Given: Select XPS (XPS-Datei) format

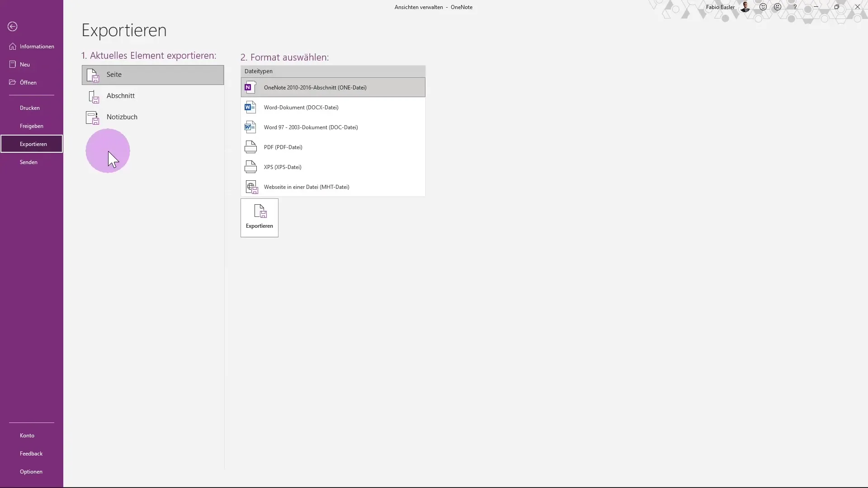Looking at the screenshot, I should pos(333,167).
